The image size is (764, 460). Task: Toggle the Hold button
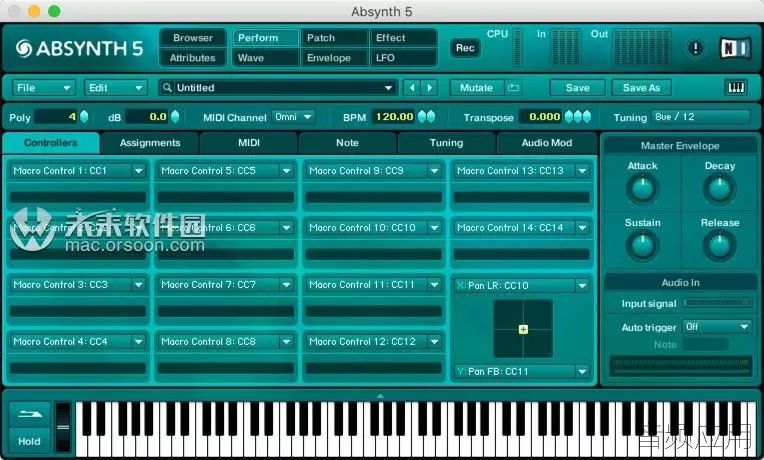(30, 441)
